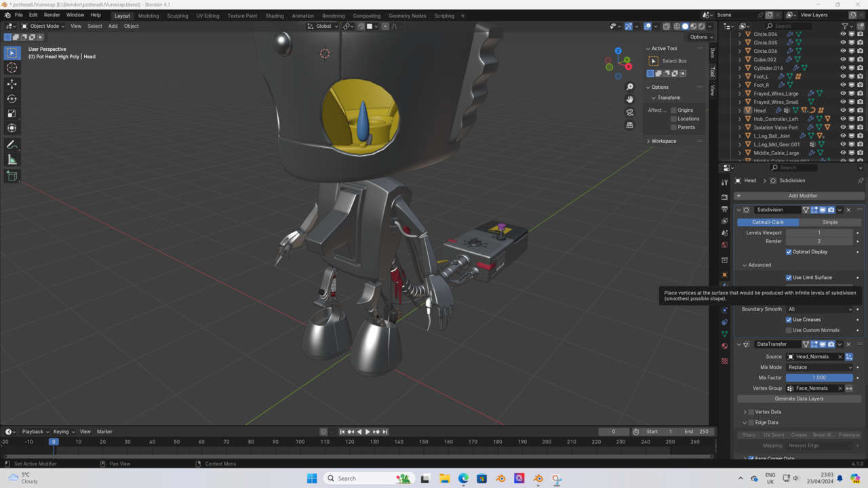Click the viewport zoom magnifier icon

(x=630, y=87)
